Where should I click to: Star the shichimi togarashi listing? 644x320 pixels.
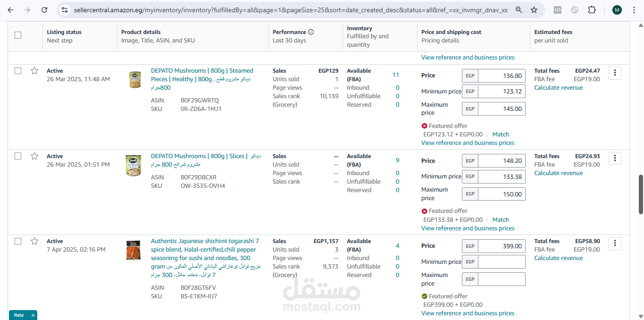34,241
